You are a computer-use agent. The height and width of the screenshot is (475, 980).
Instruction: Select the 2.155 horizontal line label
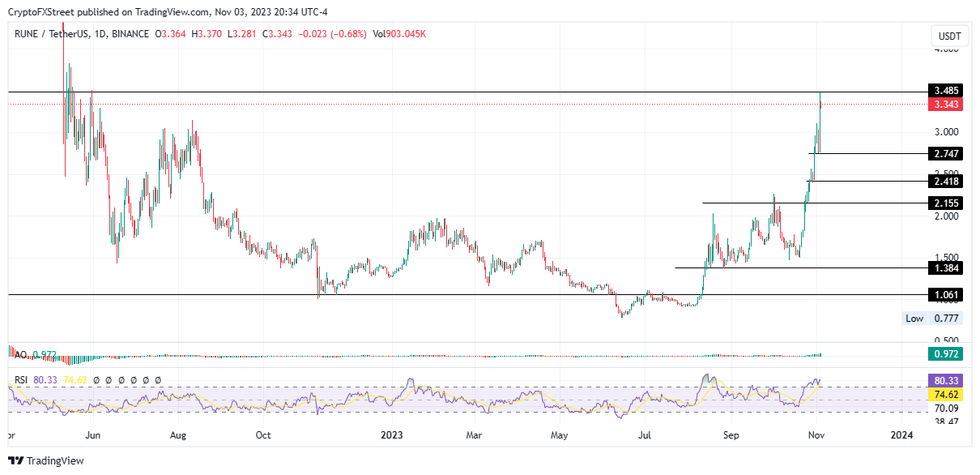click(x=947, y=203)
